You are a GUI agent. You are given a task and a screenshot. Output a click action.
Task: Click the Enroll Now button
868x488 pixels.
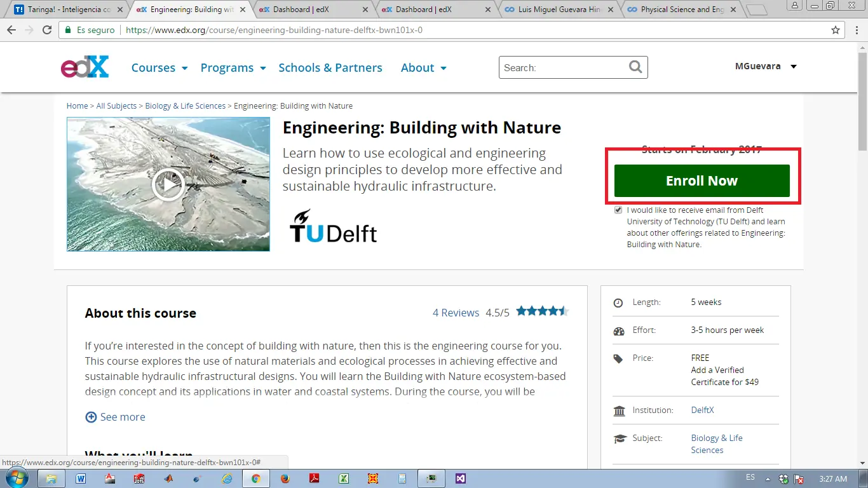pos(702,180)
